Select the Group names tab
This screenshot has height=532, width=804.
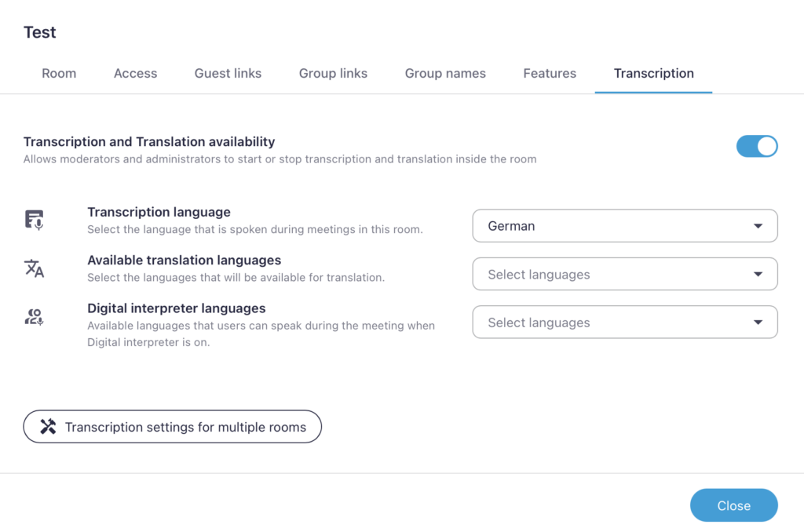point(445,73)
